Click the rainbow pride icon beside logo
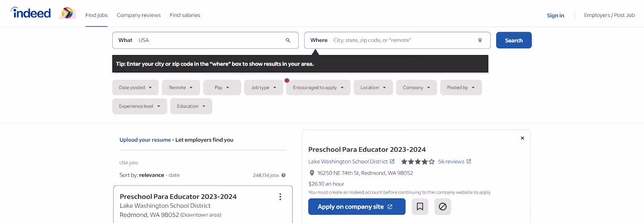The height and width of the screenshot is (223, 644). (67, 13)
